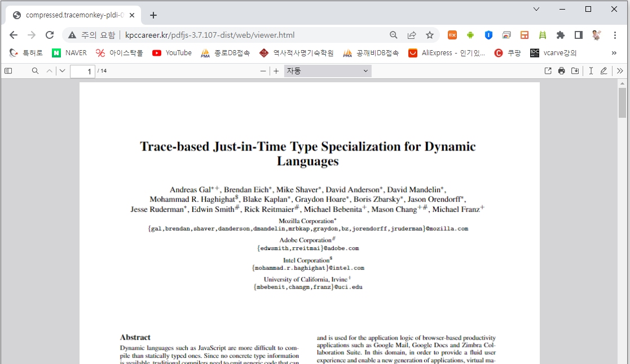Open the tab search dropdown arrow
This screenshot has width=630, height=364.
536,9
